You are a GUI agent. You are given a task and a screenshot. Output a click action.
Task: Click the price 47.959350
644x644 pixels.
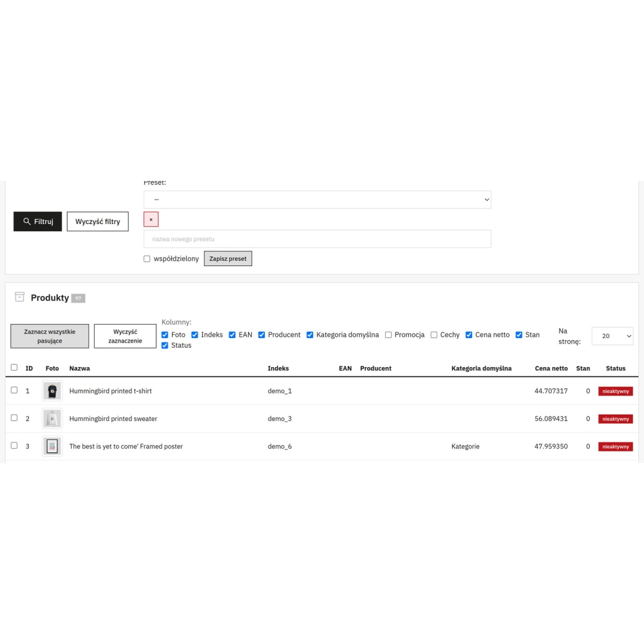coord(551,446)
